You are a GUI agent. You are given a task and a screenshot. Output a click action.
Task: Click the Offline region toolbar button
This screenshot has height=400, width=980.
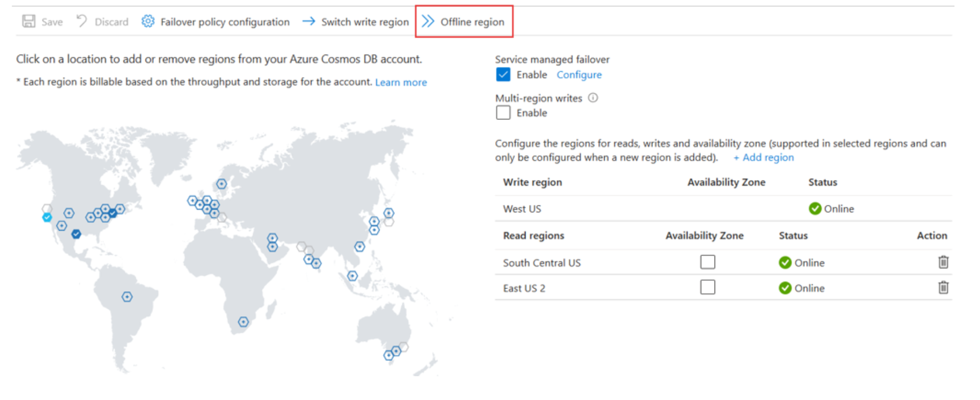point(463,22)
